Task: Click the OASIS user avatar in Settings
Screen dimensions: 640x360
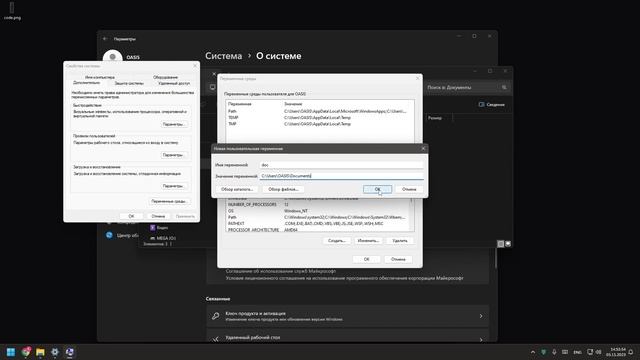Action: [112, 56]
